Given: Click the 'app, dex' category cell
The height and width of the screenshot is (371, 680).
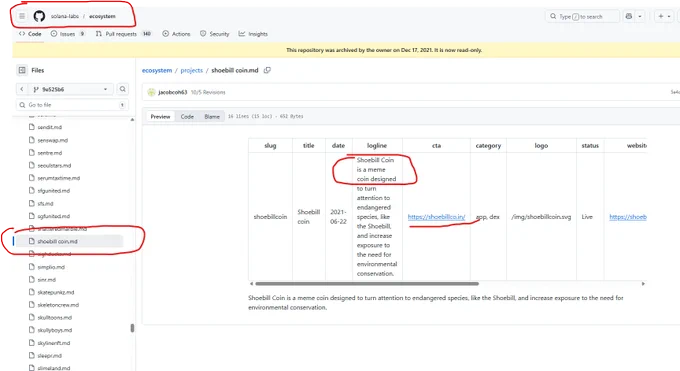Looking at the screenshot, I should coord(488,217).
